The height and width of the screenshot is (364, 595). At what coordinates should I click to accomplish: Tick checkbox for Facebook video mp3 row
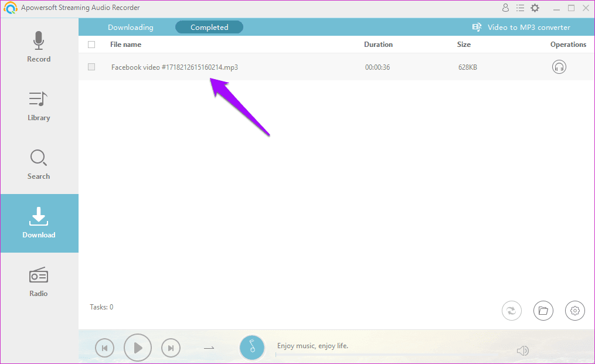pyautogui.click(x=91, y=67)
